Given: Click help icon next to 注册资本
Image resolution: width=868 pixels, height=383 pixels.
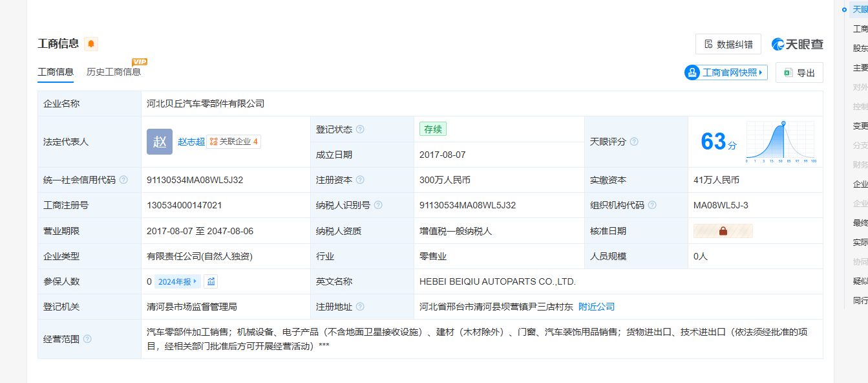Looking at the screenshot, I should pyautogui.click(x=360, y=180).
